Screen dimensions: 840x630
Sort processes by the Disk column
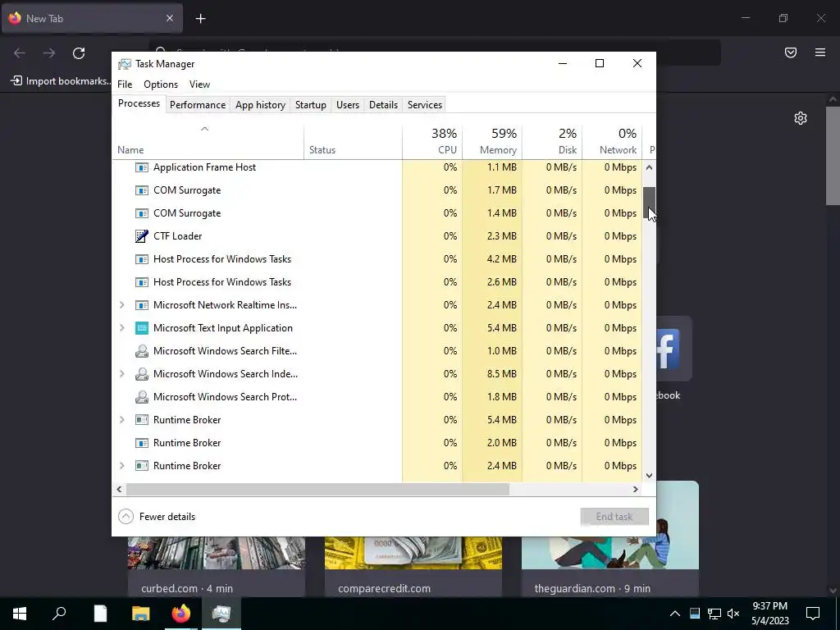tap(552, 141)
